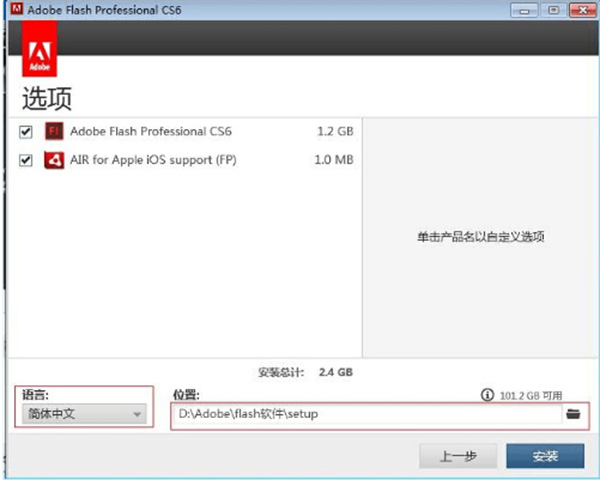Image resolution: width=600 pixels, height=480 pixels.
Task: Uncheck Adobe Flash Professional CS6 checkbox
Action: pyautogui.click(x=26, y=132)
